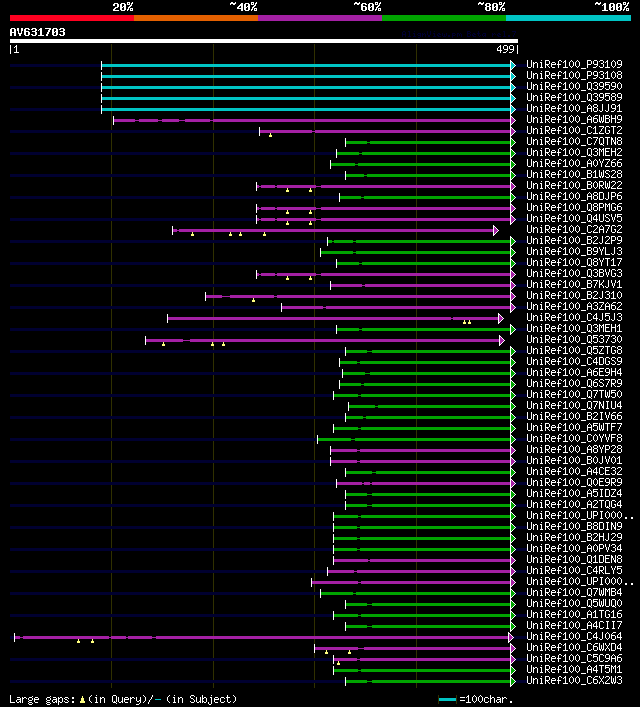Click the UniRef100_B2HJ29 label
The image size is (640, 707).
coord(574,537)
